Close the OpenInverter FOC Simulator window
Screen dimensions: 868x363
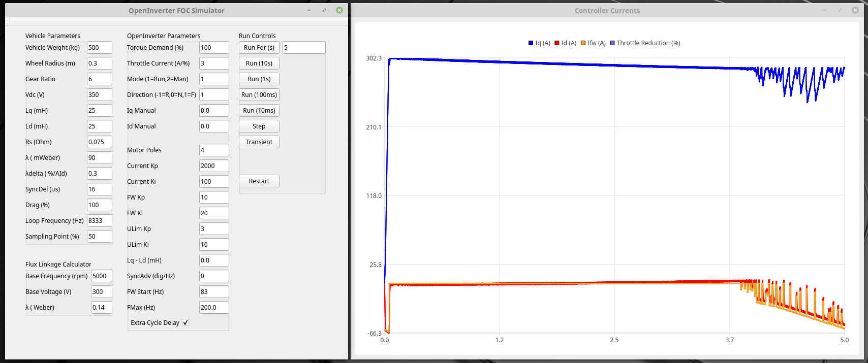click(339, 10)
